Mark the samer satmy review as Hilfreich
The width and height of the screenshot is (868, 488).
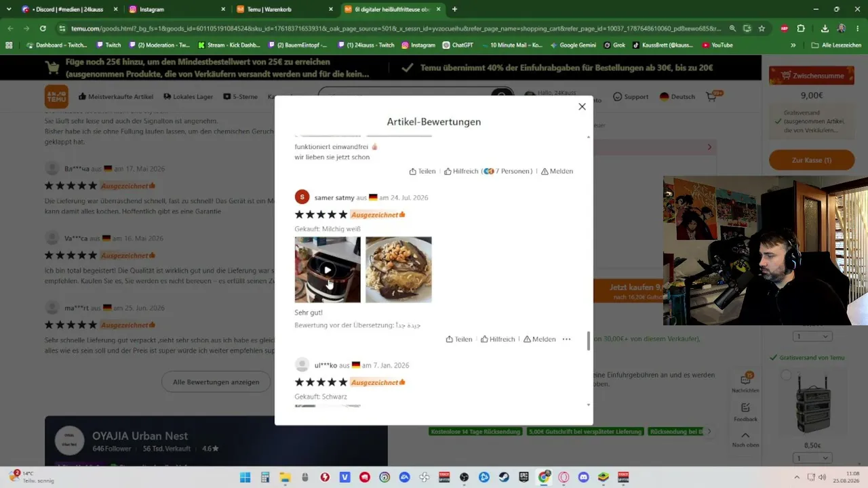click(x=498, y=339)
